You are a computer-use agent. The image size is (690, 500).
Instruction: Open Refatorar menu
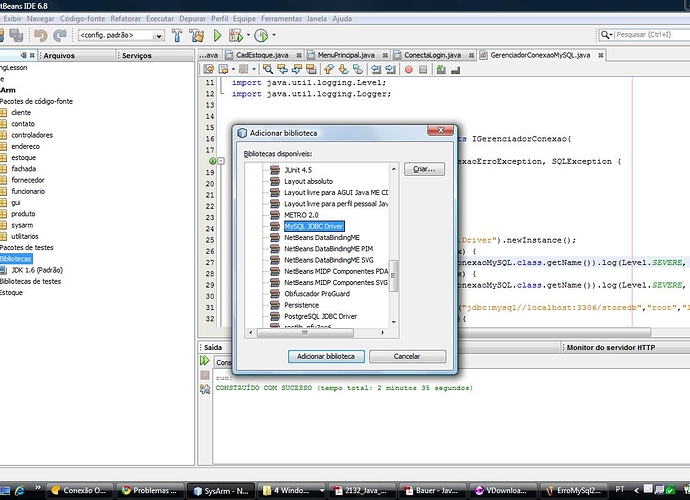coord(125,18)
